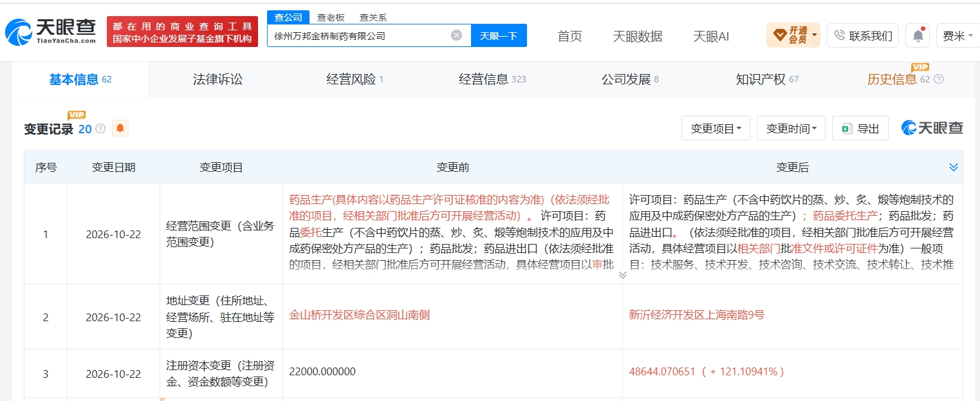Image resolution: width=980 pixels, height=401 pixels.
Task: Click the new address 新沂经济开发区上海南路9号
Action: pyautogui.click(x=697, y=315)
